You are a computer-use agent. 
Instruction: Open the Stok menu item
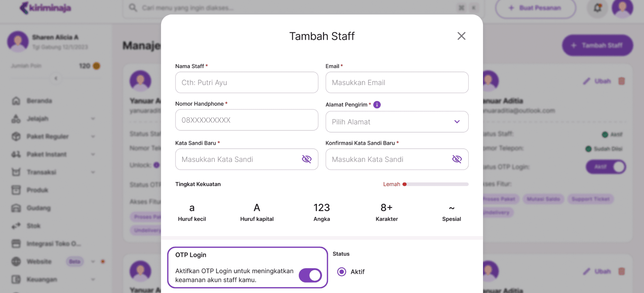[34, 226]
